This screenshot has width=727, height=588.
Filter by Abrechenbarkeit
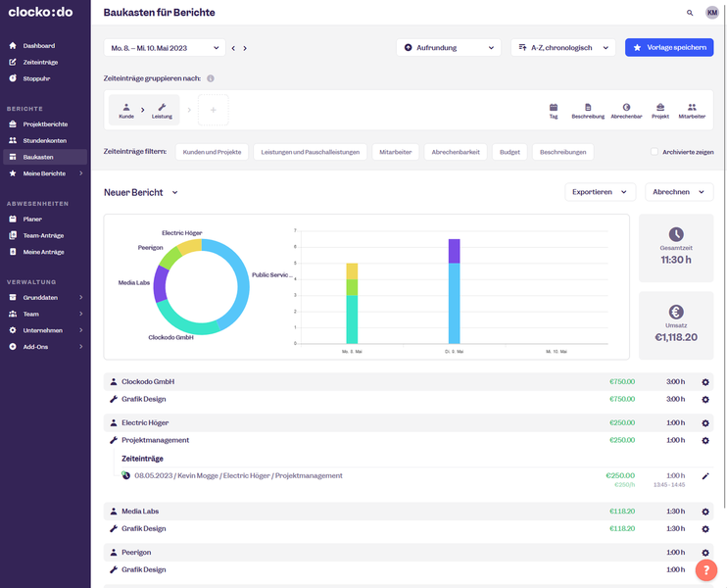(x=456, y=152)
